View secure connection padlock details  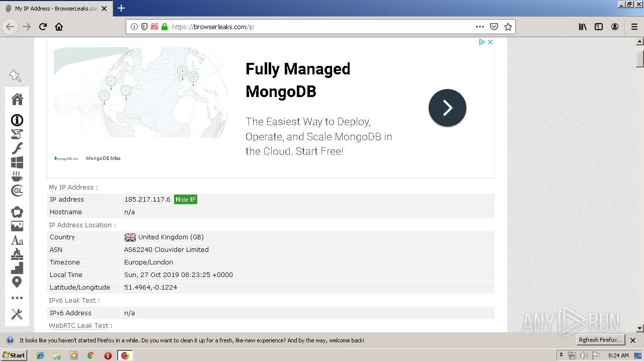[164, 27]
